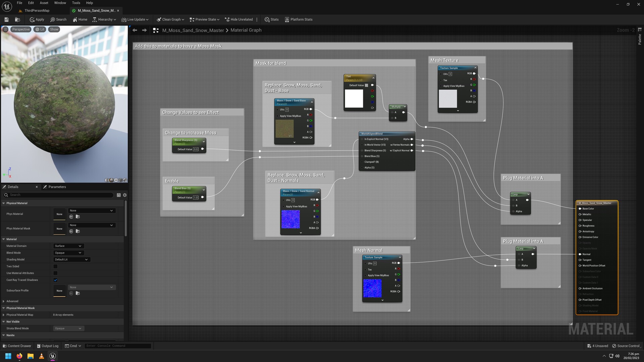Image resolution: width=644 pixels, height=362 pixels.
Task: Open the Blend Mode dropdown
Action: point(68,252)
